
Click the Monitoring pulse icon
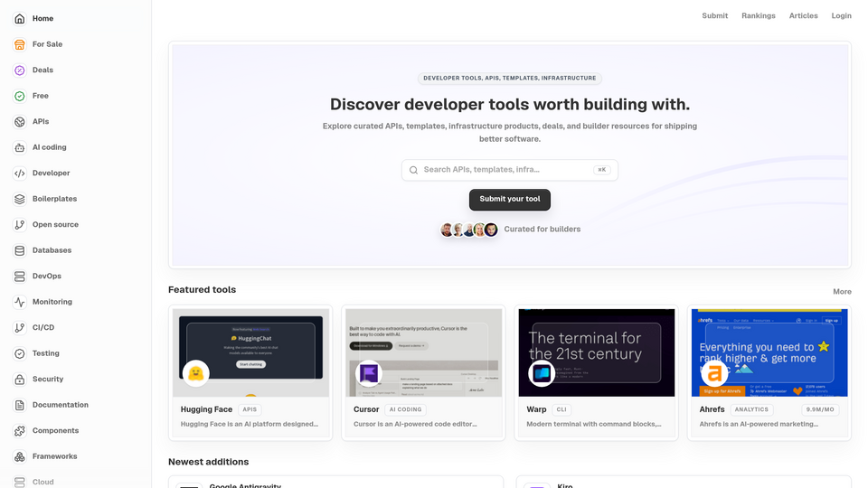click(x=19, y=302)
